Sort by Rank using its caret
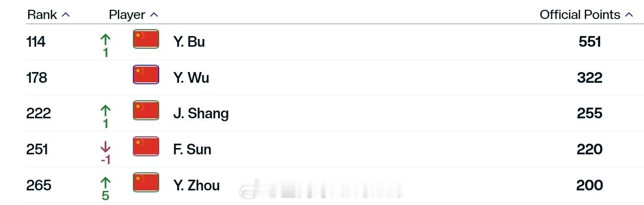Image resolution: width=644 pixels, height=205 pixels. (x=66, y=15)
